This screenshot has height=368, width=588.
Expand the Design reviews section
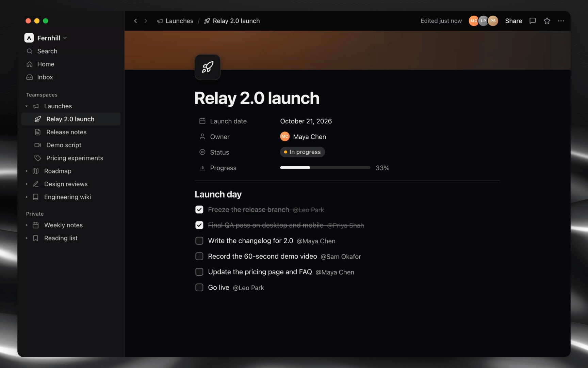[27, 184]
